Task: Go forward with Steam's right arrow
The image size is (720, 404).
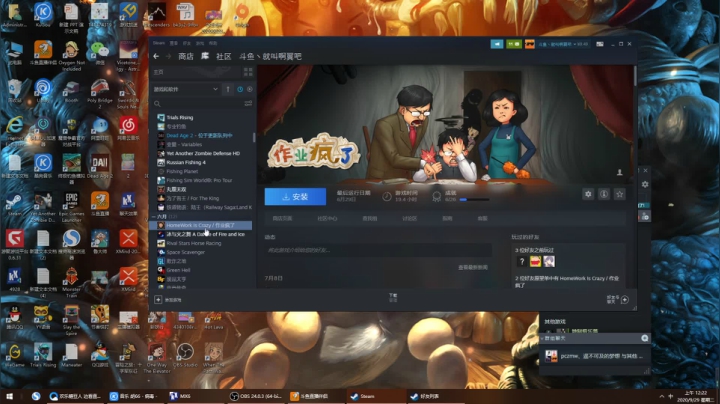Action: point(168,56)
